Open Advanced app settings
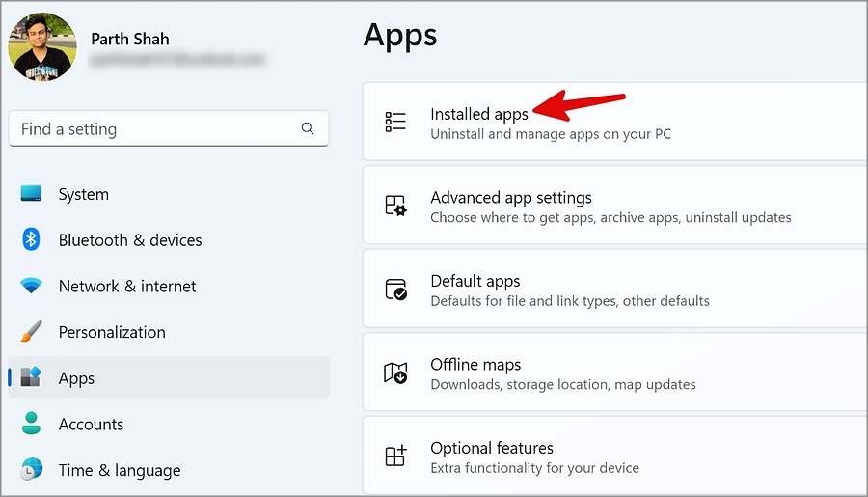This screenshot has width=868, height=497. coord(511,198)
